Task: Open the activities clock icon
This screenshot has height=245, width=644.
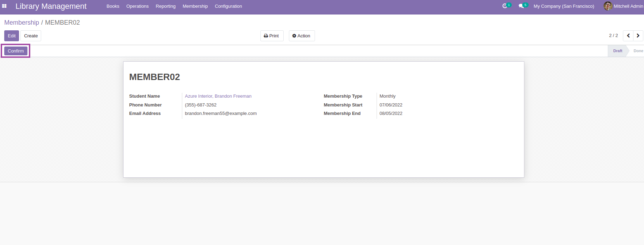Action: tap(505, 6)
